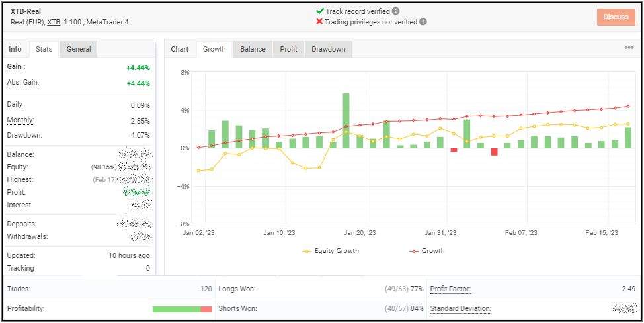Click the Standard Deviation label link
Image resolution: width=644 pixels, height=323 pixels.
460,309
